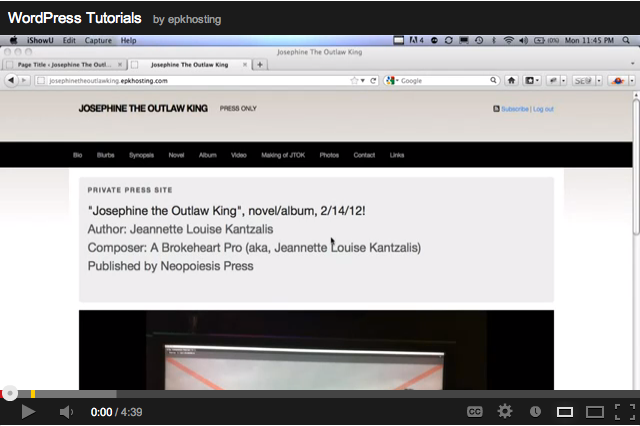Image resolution: width=640 pixels, height=426 pixels.
Task: Click the Log out link
Action: click(x=543, y=109)
